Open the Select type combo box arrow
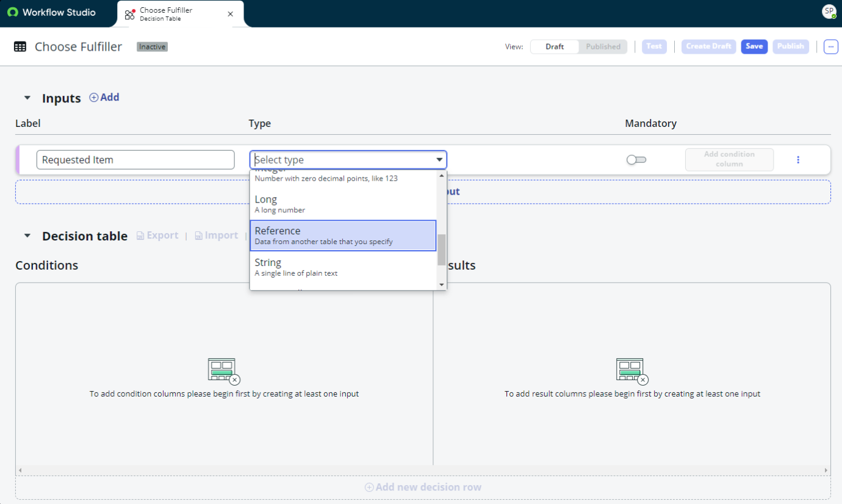 click(439, 160)
